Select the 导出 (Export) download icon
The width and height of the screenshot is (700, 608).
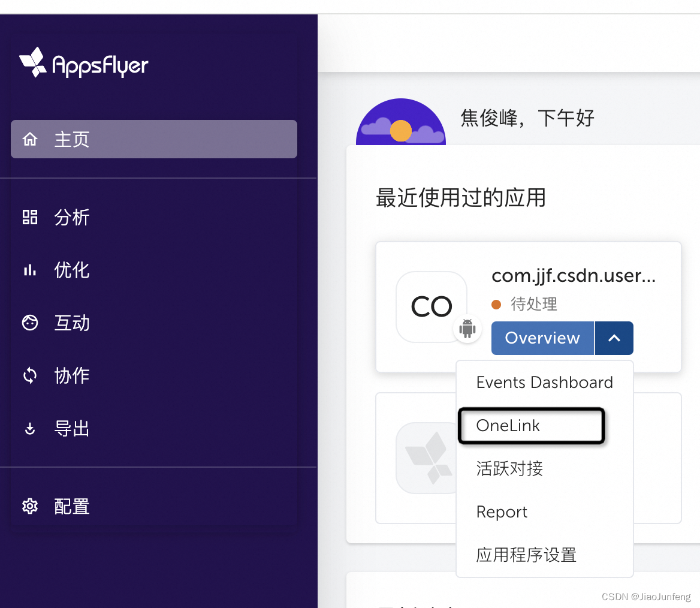pyautogui.click(x=29, y=428)
